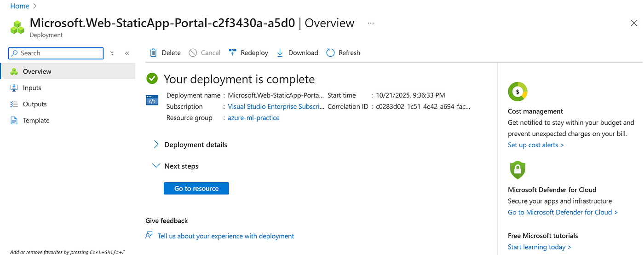Click the Refresh circular arrow icon
644x255 pixels.
330,53
